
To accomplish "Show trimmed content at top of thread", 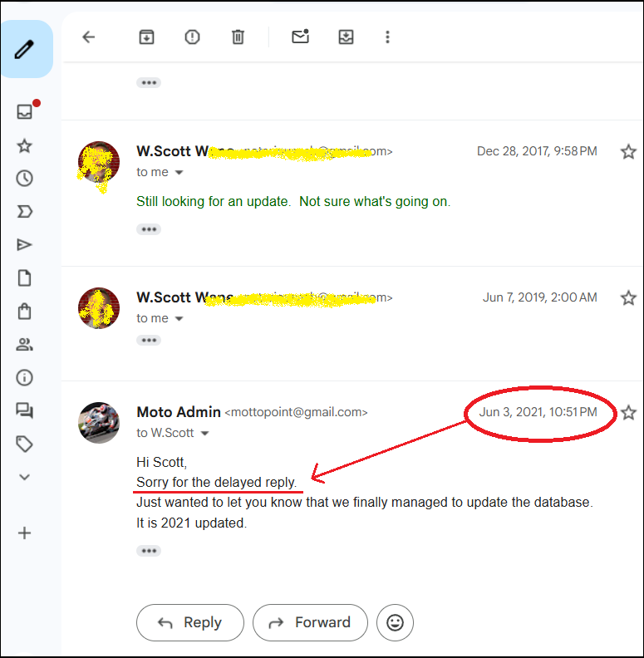I will pos(149,83).
